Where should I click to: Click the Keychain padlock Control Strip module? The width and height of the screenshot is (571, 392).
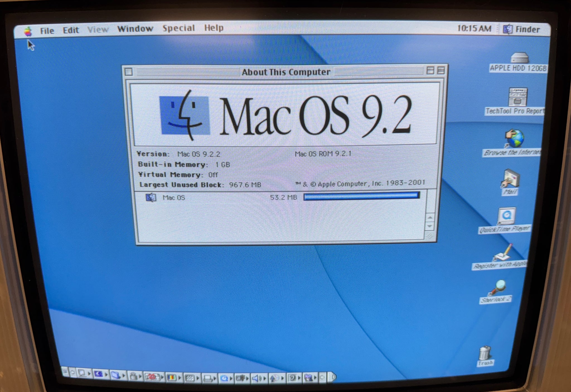coord(136,376)
